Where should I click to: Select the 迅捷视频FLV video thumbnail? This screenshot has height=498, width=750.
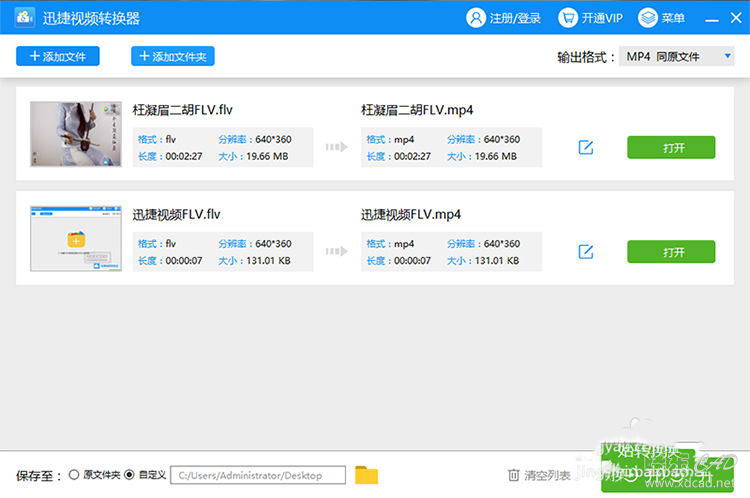[76, 238]
